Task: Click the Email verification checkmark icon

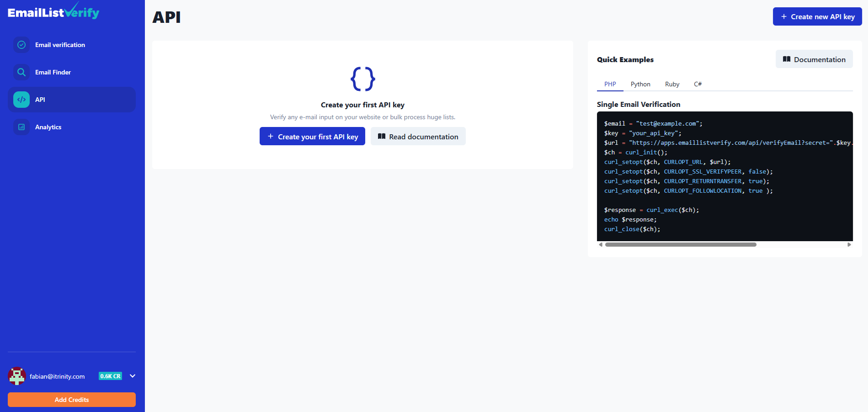Action: (x=21, y=45)
